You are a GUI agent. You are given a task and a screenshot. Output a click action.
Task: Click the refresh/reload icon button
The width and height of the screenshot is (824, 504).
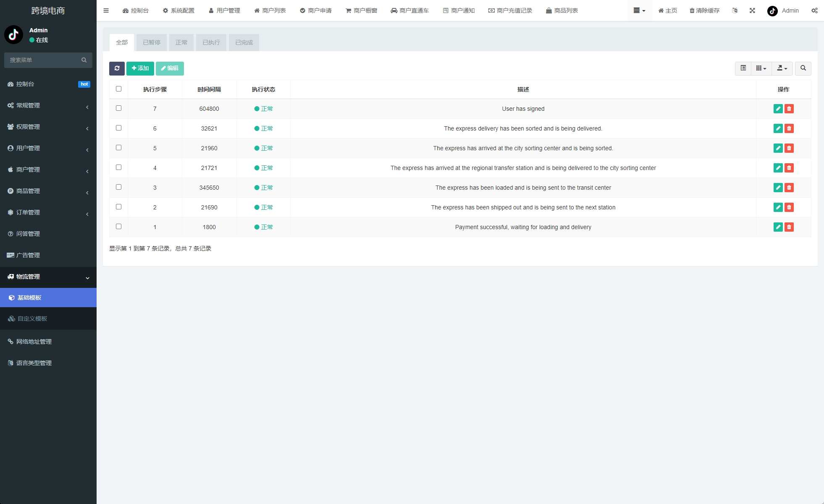click(x=117, y=68)
